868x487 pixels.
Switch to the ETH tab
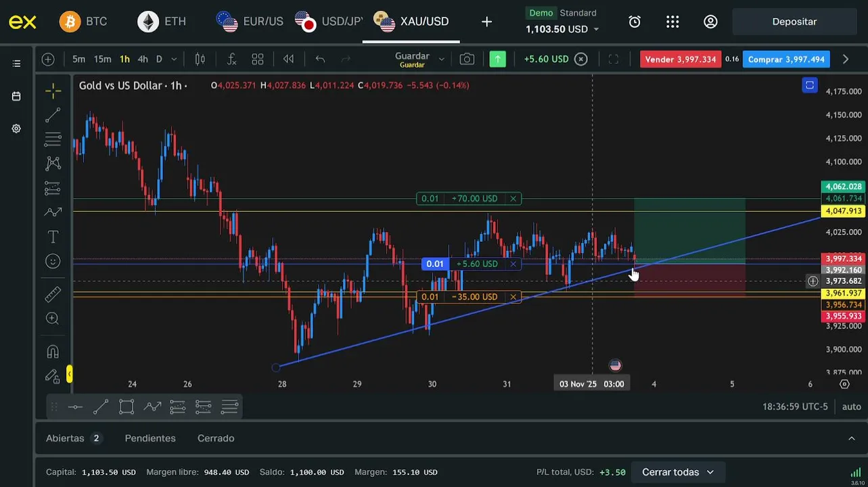162,22
